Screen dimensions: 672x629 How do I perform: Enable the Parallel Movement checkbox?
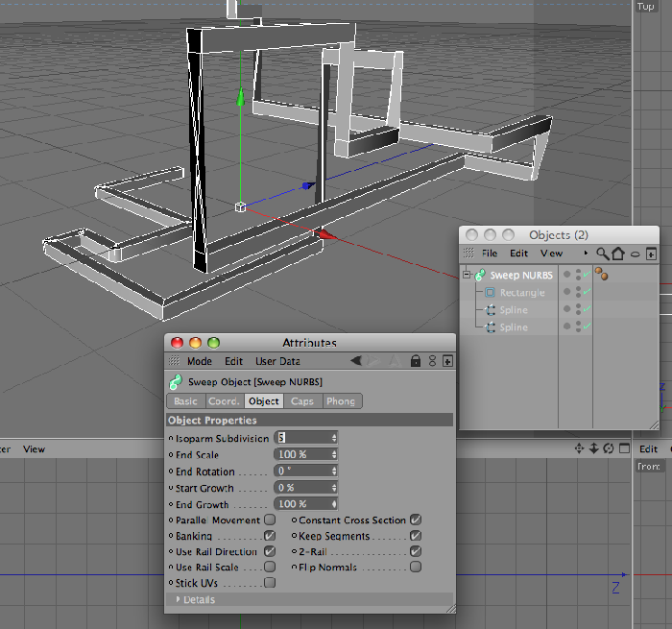pos(270,520)
